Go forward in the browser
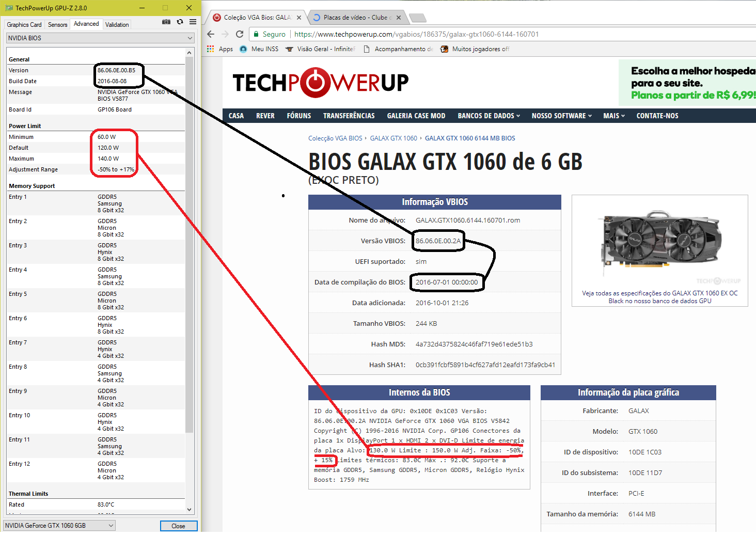The height and width of the screenshot is (536, 756). pos(225,34)
